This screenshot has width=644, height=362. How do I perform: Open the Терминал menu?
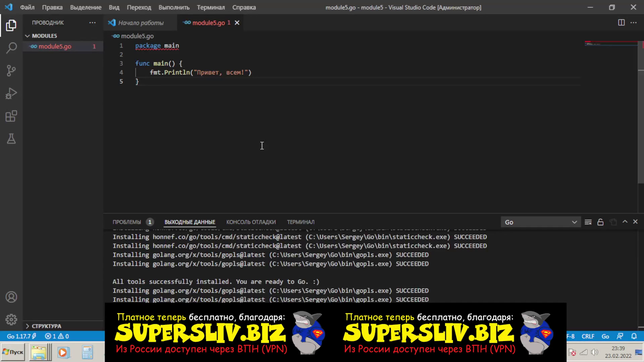[211, 7]
